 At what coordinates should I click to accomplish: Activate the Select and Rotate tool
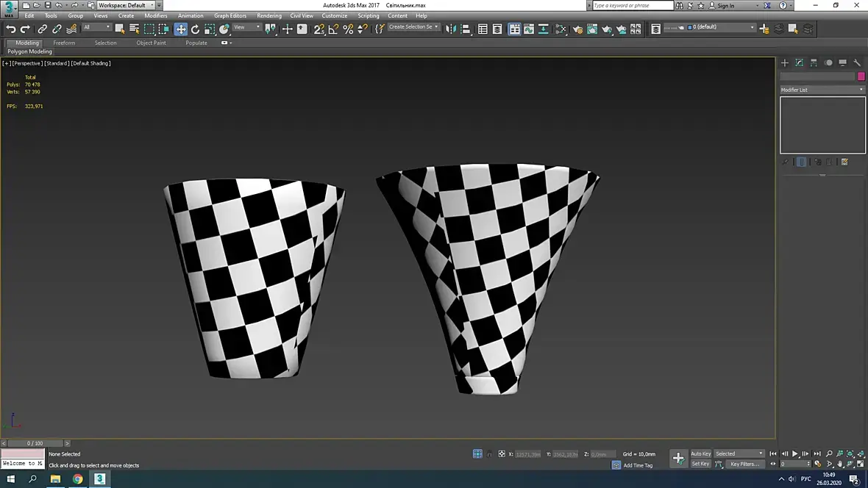click(195, 29)
